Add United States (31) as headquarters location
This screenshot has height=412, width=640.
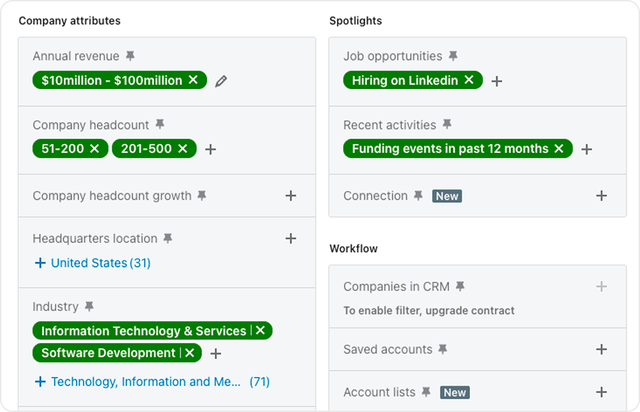93,263
